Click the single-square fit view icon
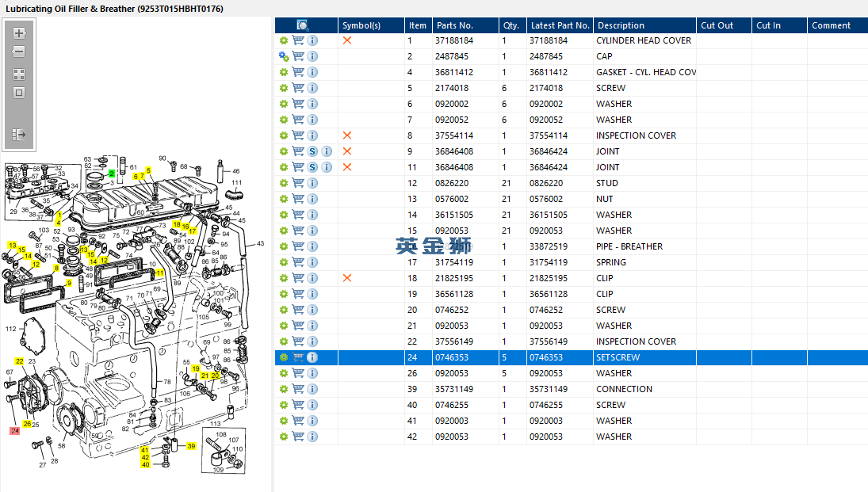The width and height of the screenshot is (868, 492). [19, 93]
